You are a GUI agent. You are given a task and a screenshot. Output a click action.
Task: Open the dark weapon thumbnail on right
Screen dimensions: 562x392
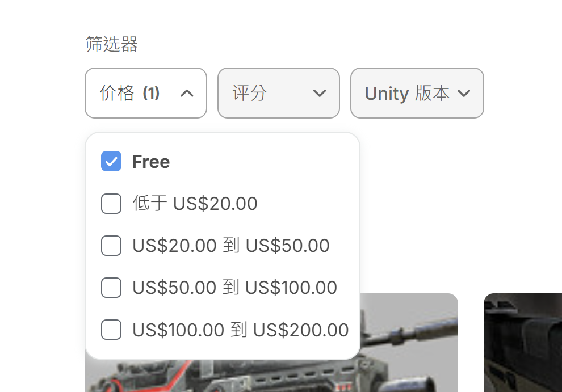tap(523, 343)
